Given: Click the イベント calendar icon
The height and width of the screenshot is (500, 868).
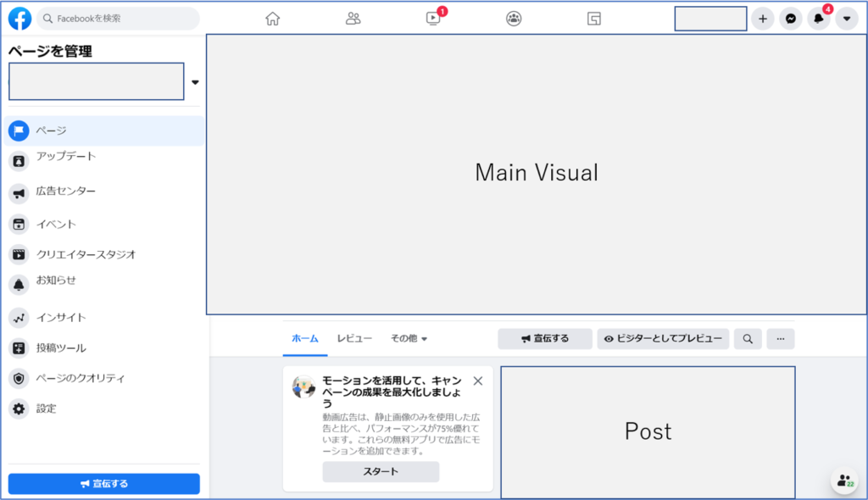Looking at the screenshot, I should tap(19, 225).
